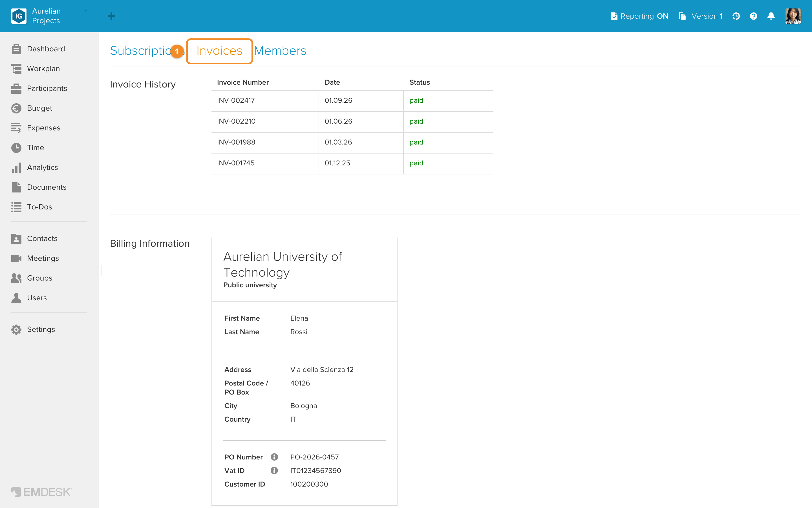Select the Users person icon

(x=16, y=298)
